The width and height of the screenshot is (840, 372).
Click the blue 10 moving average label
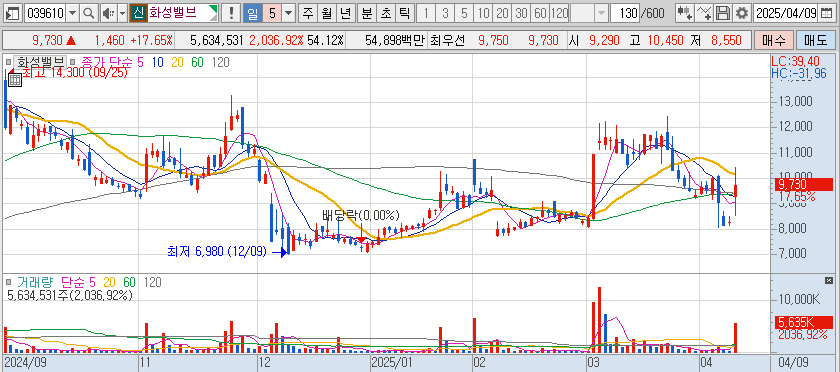158,63
